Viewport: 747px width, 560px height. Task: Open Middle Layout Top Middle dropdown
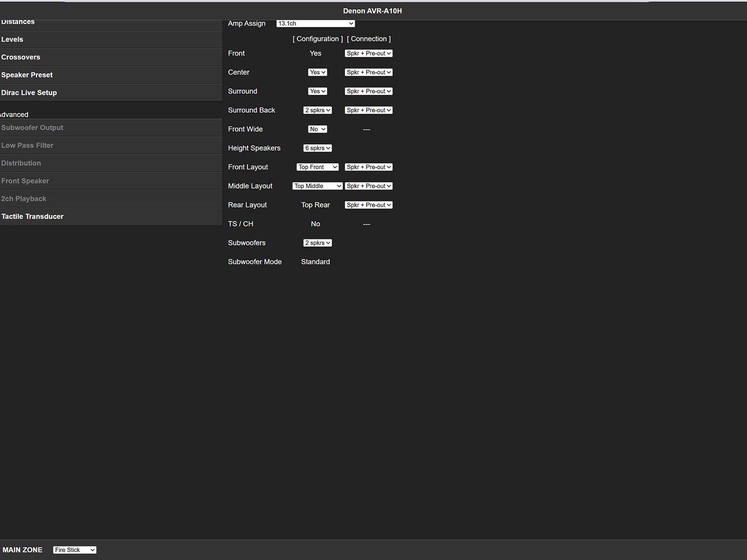click(317, 186)
